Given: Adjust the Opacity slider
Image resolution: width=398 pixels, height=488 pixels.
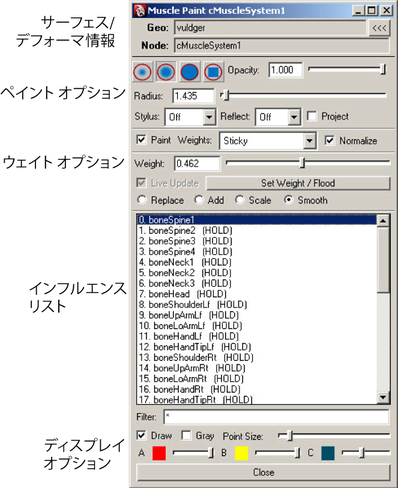Looking at the screenshot, I should coord(347,69).
